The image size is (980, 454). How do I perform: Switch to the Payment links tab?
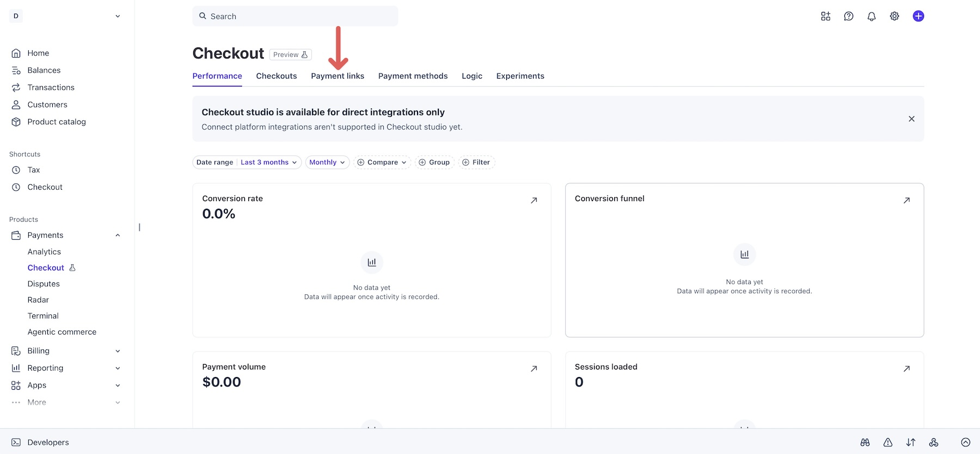(338, 76)
